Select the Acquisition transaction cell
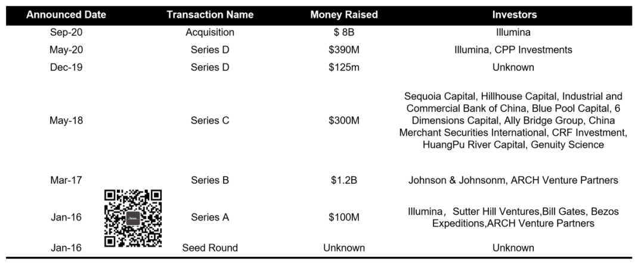This screenshot has height=270, width=644. click(x=210, y=32)
